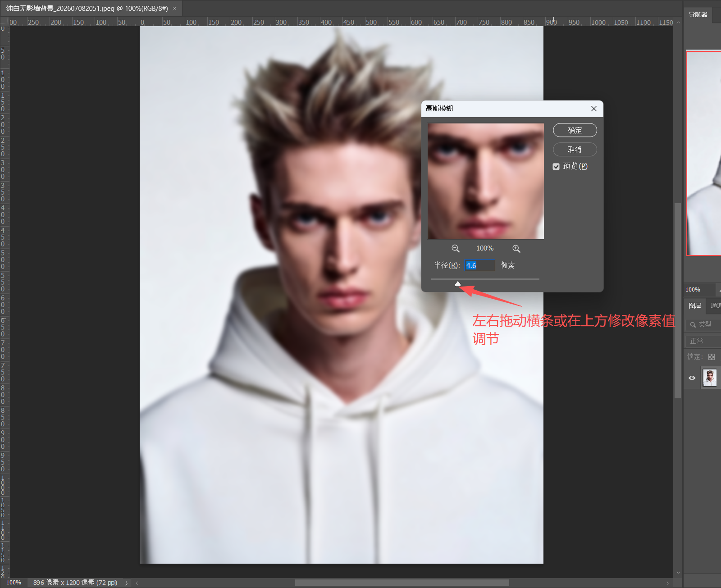Switch to the 通道 tab
The image size is (721, 588).
[716, 305]
